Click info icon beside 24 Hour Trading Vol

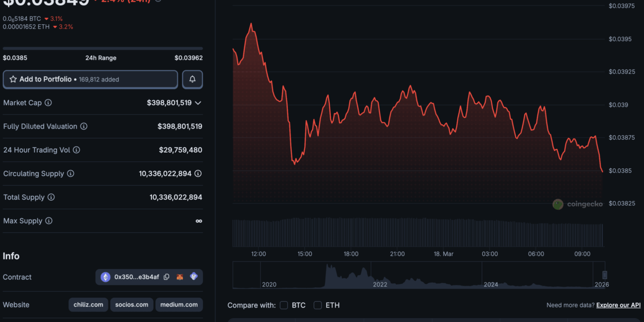click(76, 150)
